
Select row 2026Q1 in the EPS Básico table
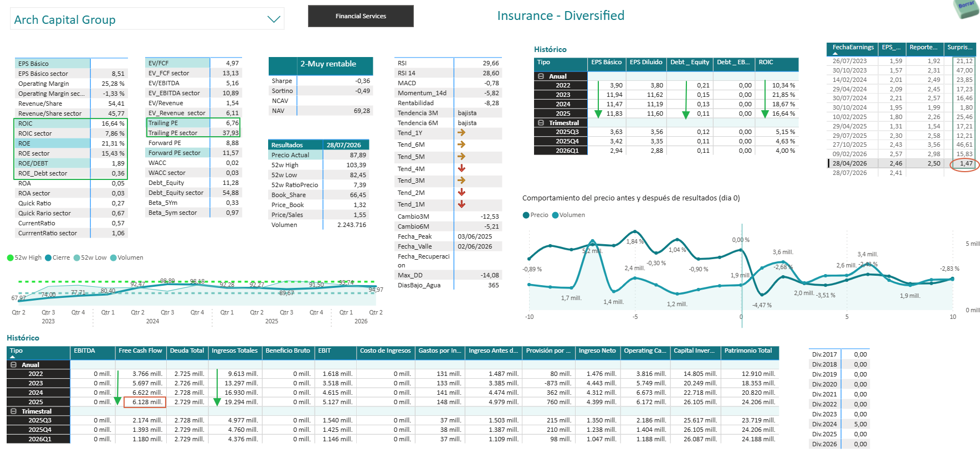click(x=666, y=151)
